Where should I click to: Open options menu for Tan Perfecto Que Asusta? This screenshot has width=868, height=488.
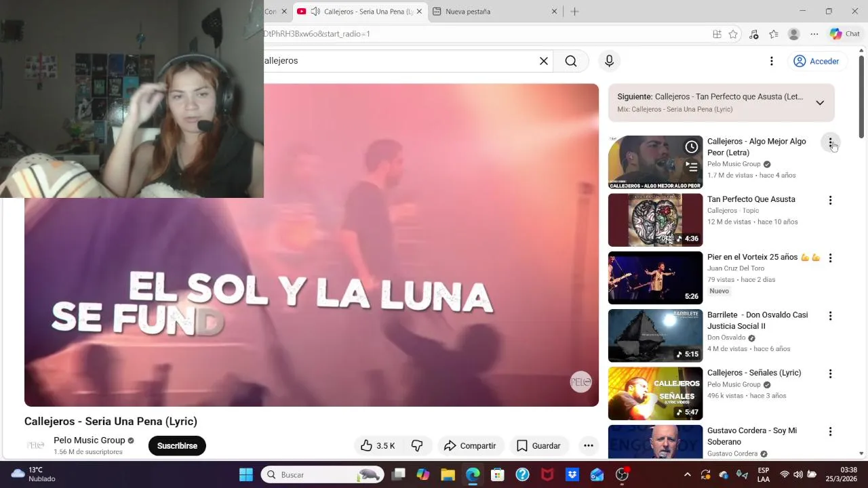point(830,200)
